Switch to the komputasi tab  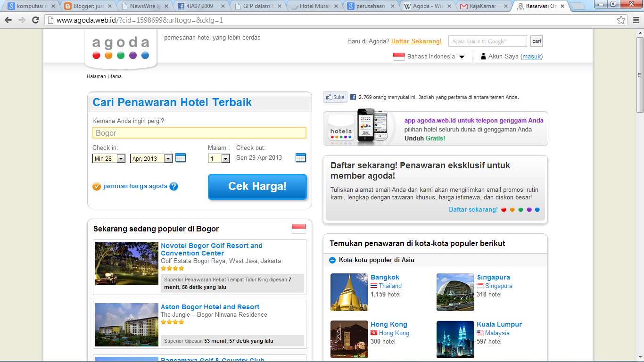pos(31,6)
